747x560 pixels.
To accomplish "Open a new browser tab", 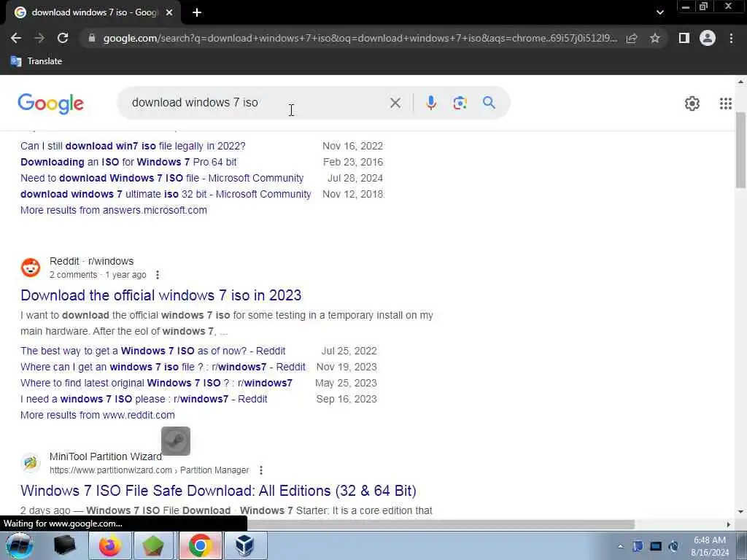I will pyautogui.click(x=197, y=12).
